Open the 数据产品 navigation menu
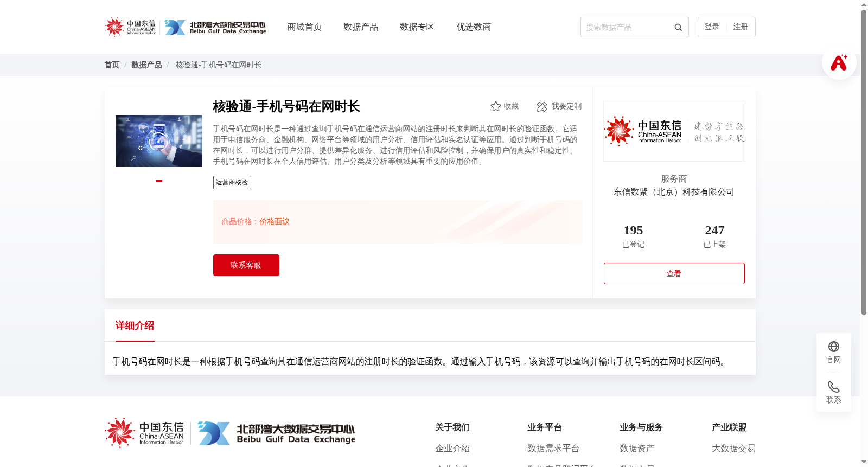868x467 pixels. tap(361, 27)
